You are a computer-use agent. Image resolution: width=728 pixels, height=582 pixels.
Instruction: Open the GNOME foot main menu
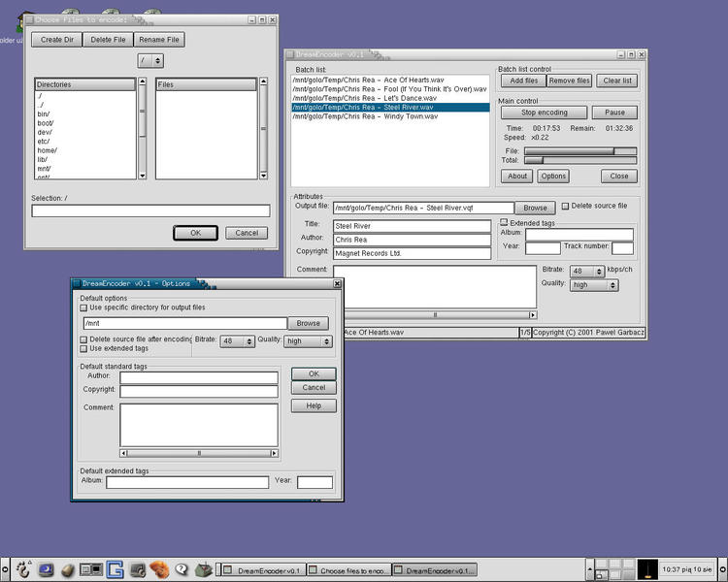click(x=23, y=568)
